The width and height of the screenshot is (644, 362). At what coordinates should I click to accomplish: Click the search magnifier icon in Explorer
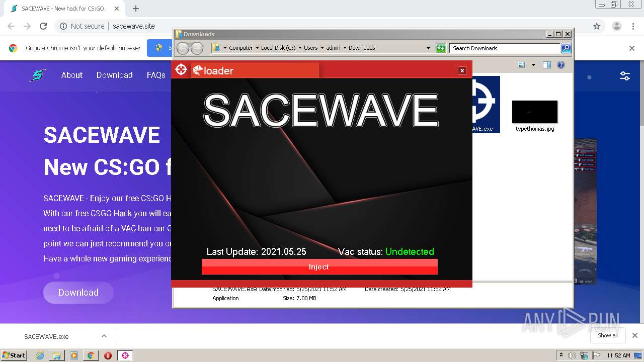click(566, 48)
